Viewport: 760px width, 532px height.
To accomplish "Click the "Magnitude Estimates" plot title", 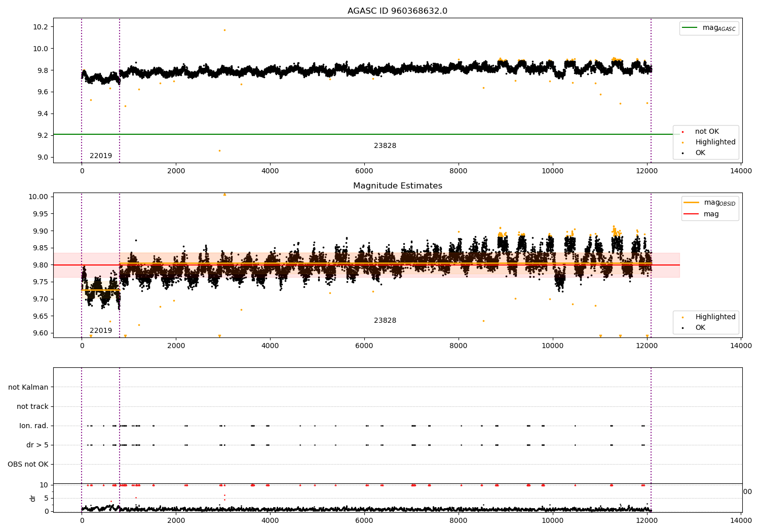I will coord(397,186).
